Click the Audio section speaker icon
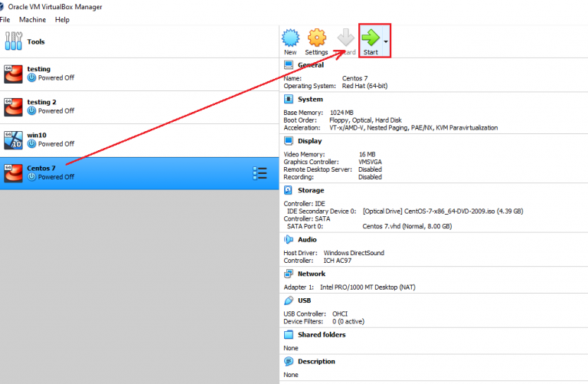Viewport: 588px width, 384px height. [289, 239]
